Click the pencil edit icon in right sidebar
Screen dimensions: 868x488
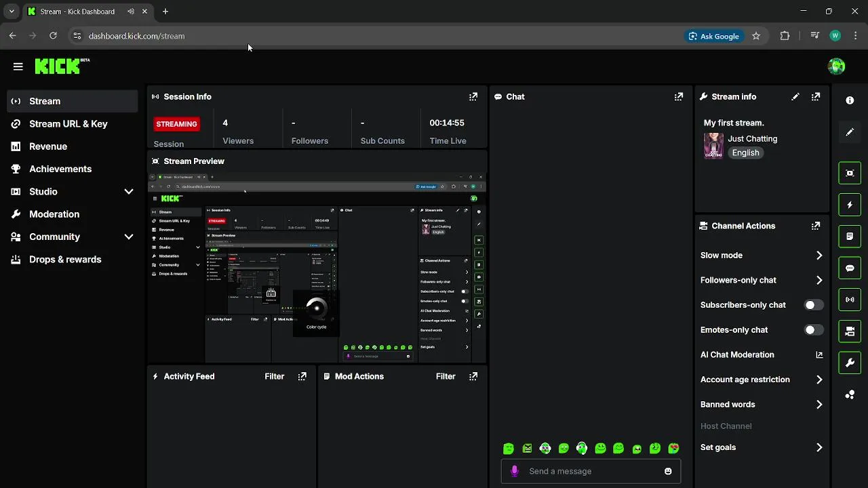click(850, 132)
